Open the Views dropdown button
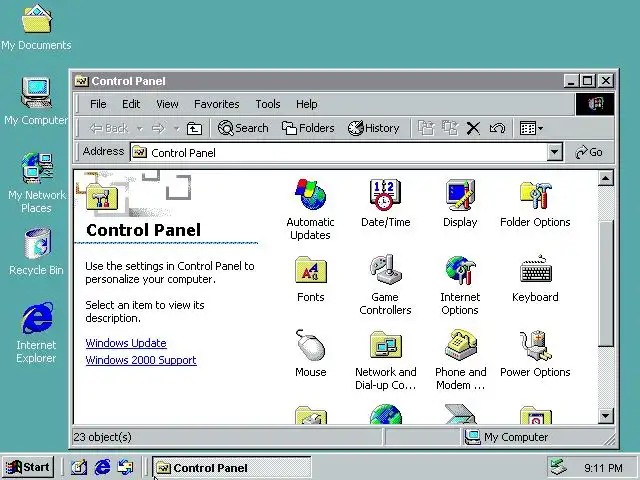Image resolution: width=640 pixels, height=480 pixels. point(531,129)
